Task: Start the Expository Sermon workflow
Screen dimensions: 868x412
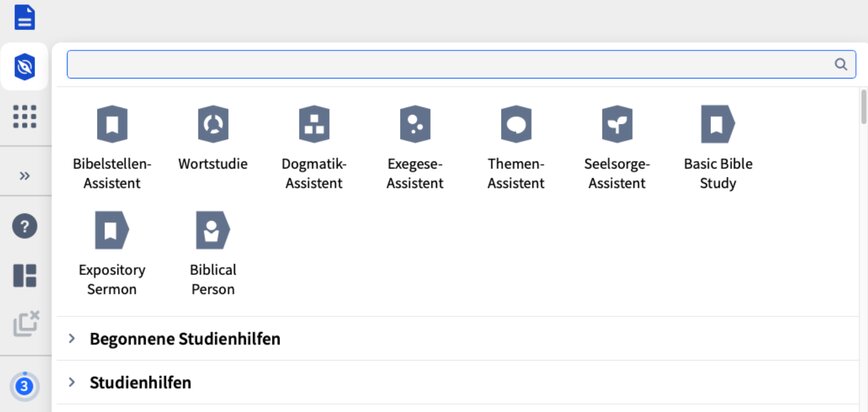Action: point(112,231)
